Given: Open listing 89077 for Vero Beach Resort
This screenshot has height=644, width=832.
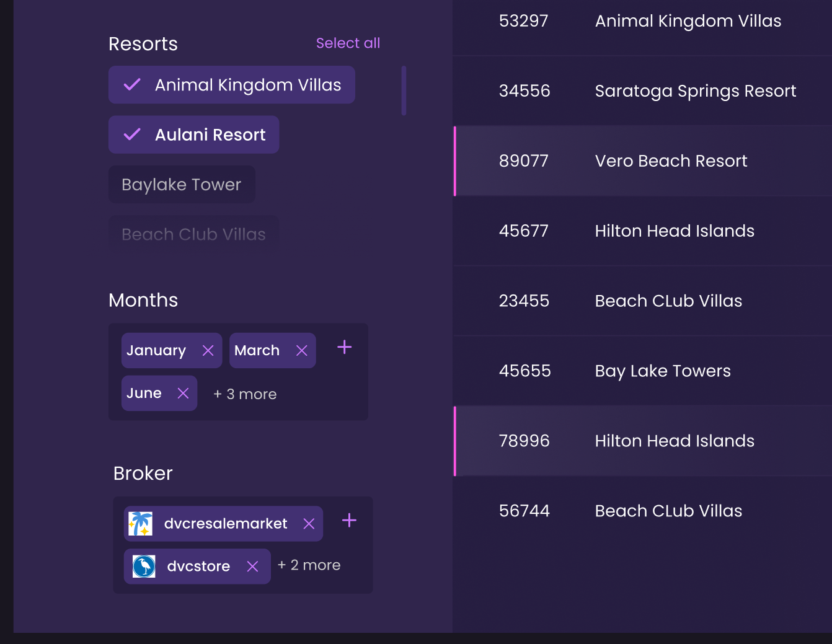Looking at the screenshot, I should pyautogui.click(x=642, y=161).
